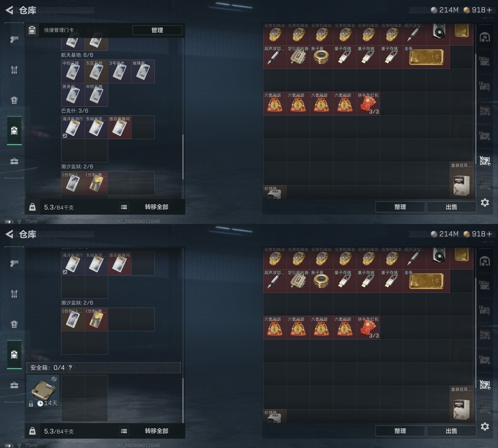Screen dimensions: 498x448
Task: Select the 拼手气红包 3/3 item
Action: 368,104
